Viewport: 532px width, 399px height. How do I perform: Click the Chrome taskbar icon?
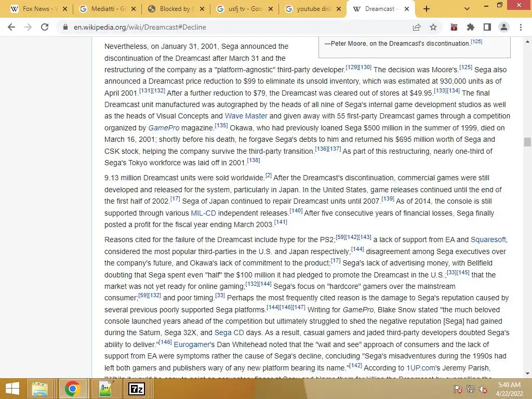point(72,389)
